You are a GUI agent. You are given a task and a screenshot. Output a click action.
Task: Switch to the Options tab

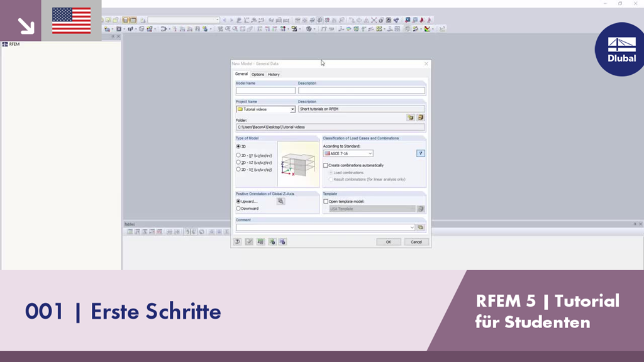[x=258, y=74]
